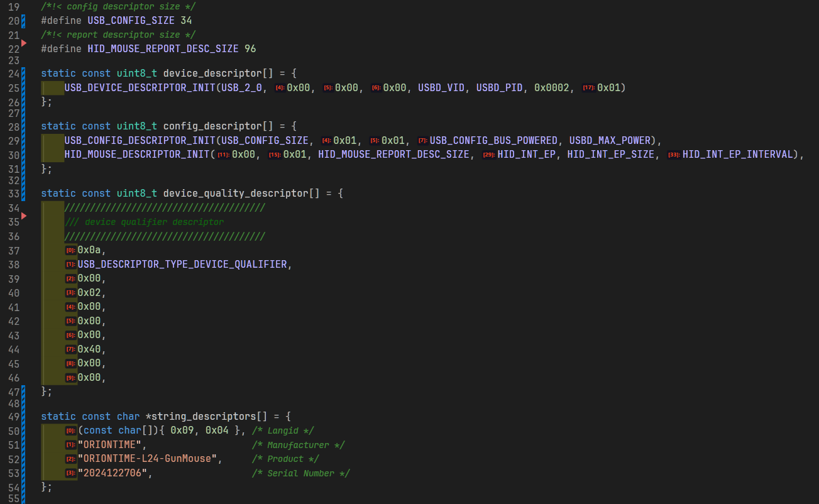Click the value 96 on line 22
The image size is (819, 504).
tap(250, 48)
